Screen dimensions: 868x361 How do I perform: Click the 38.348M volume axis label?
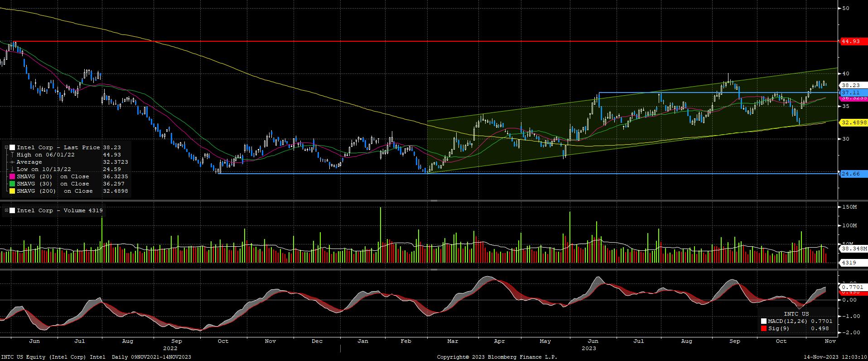tap(854, 249)
